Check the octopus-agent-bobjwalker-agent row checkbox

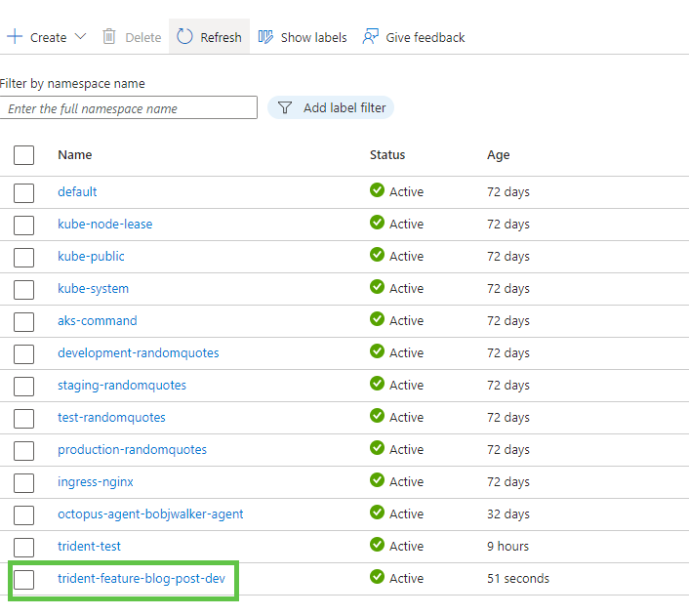point(23,514)
